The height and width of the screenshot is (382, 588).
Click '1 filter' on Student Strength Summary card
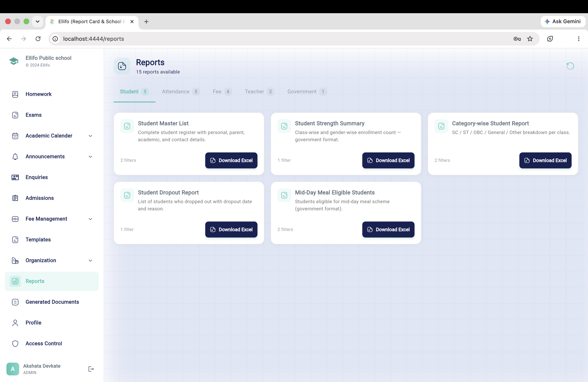[x=284, y=160]
